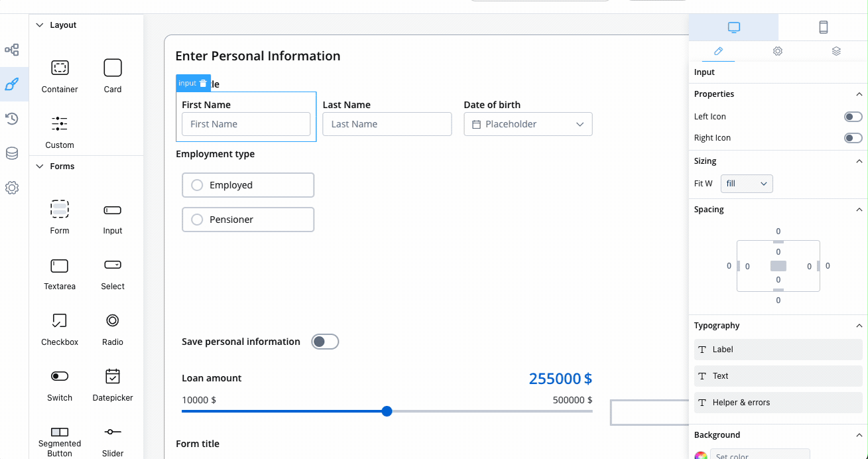Screen dimensions: 868x459
Task: Open the Date of birth dropdown
Action: (528, 124)
